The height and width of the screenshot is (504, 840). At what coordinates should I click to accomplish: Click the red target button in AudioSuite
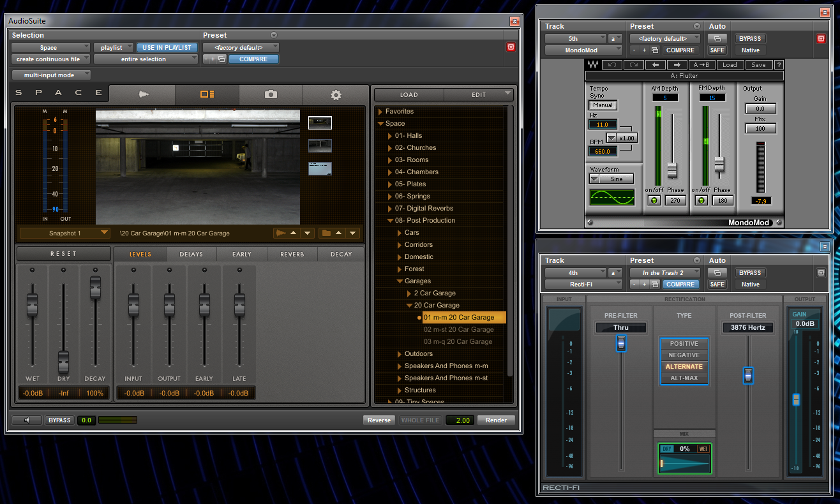(x=511, y=47)
